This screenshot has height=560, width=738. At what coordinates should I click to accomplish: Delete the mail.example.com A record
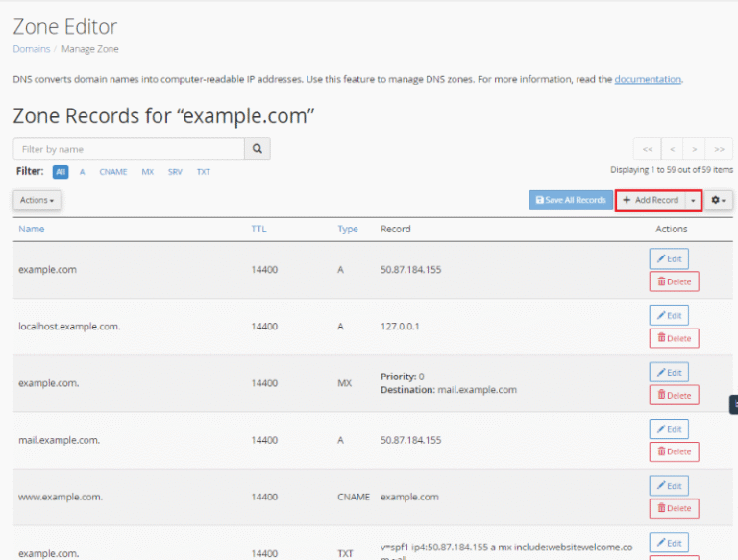674,451
